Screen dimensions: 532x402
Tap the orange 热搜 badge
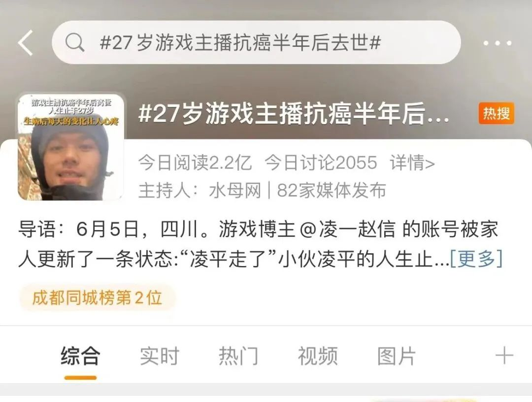point(497,113)
